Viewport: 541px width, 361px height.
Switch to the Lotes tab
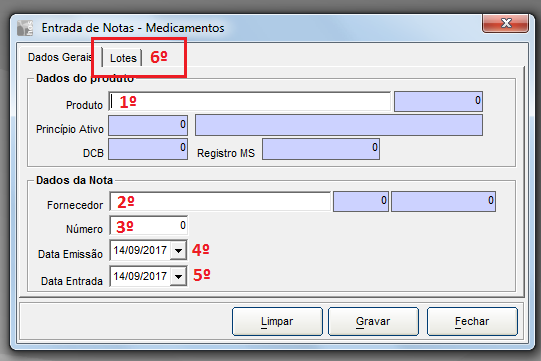click(123, 58)
